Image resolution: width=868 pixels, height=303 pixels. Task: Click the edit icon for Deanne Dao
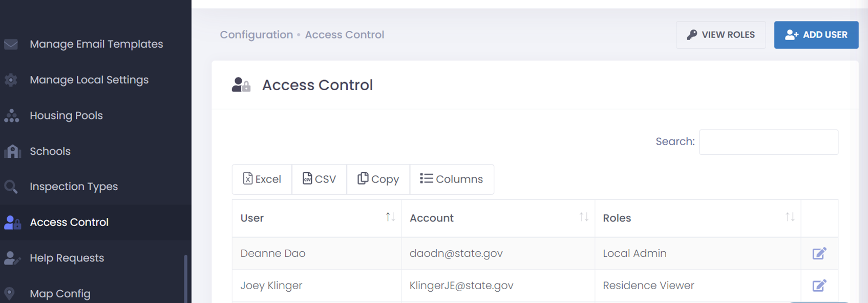click(x=819, y=253)
